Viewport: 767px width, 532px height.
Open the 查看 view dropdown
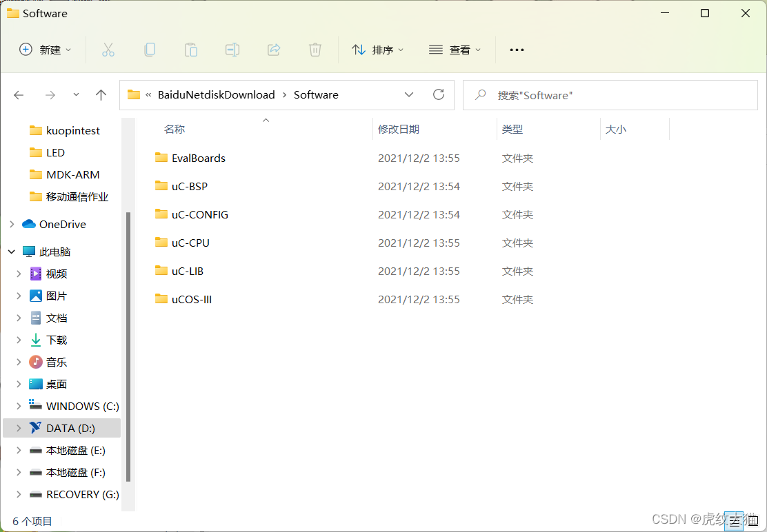[x=455, y=50]
